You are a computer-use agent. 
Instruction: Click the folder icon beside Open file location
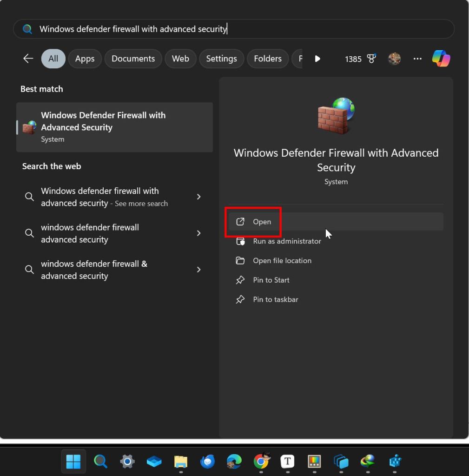click(240, 260)
